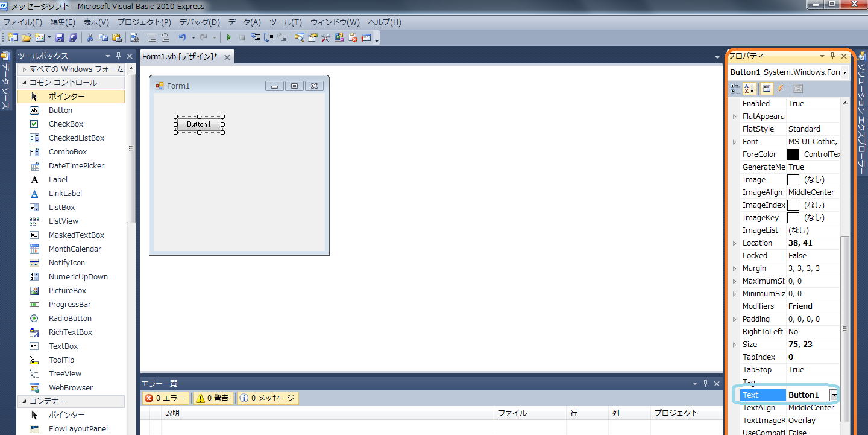The image size is (868, 435).
Task: Open the ソリューション エクスプローラー side tab
Action: pyautogui.click(x=861, y=113)
